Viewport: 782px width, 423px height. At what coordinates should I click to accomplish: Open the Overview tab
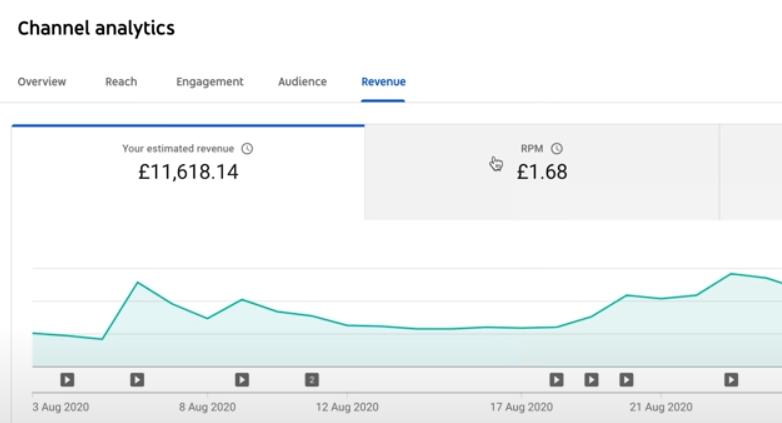tap(42, 82)
